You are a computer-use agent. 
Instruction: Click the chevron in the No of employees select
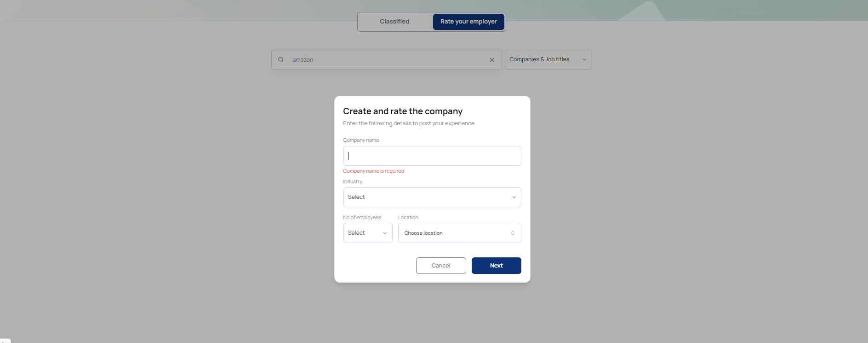coord(385,233)
